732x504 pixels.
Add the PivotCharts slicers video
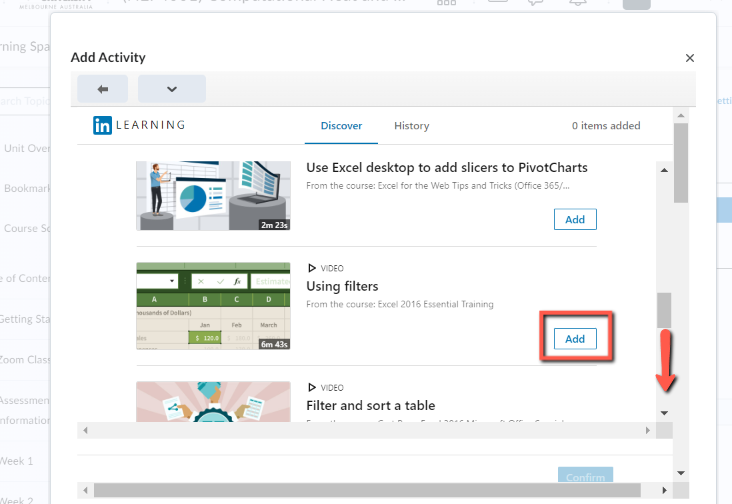[x=575, y=219]
